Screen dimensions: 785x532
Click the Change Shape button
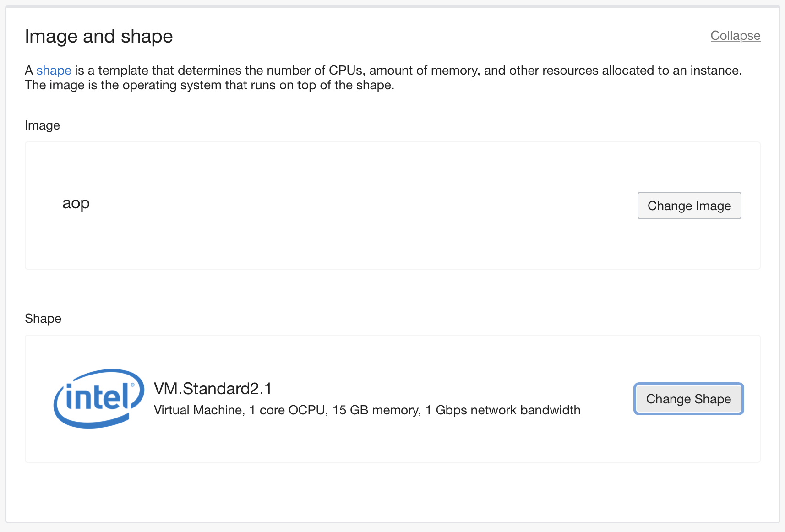[x=688, y=399]
